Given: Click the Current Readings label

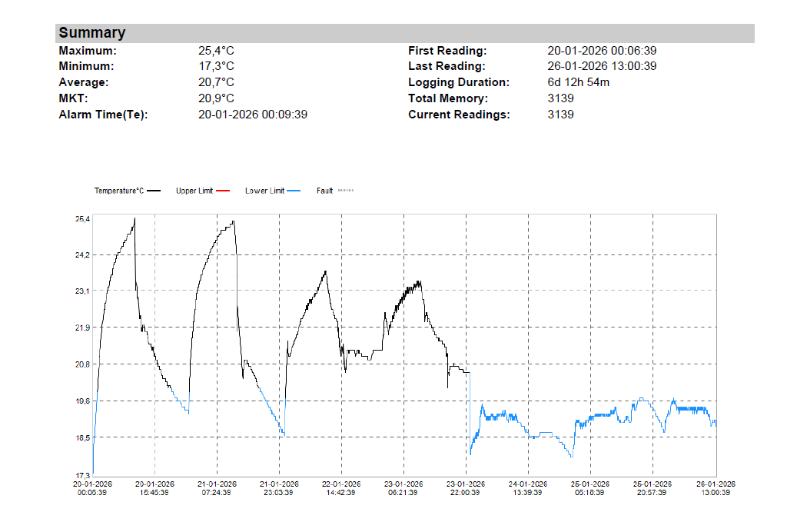Looking at the screenshot, I should (x=458, y=115).
